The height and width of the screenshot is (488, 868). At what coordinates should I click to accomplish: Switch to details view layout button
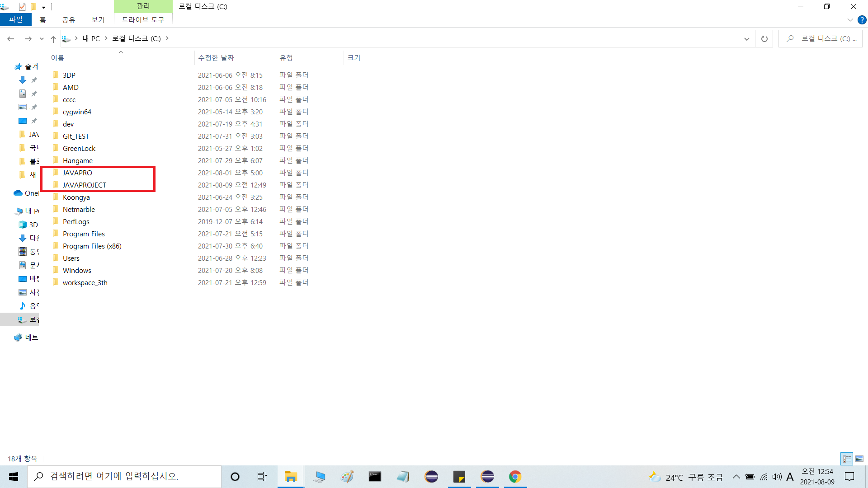point(847,459)
